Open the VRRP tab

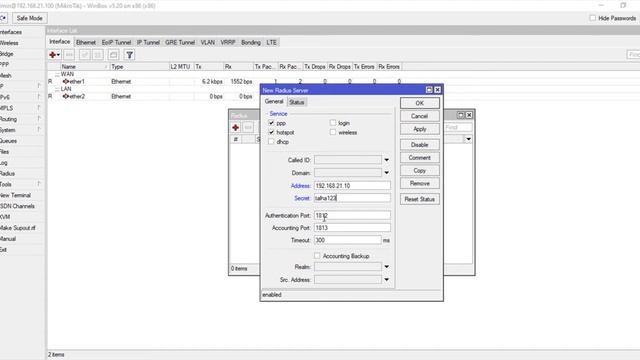coord(228,42)
